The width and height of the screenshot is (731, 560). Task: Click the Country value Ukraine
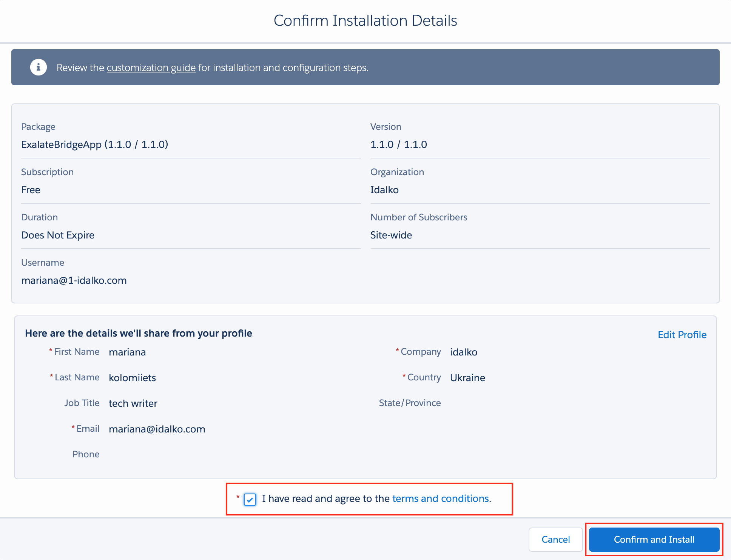click(467, 378)
